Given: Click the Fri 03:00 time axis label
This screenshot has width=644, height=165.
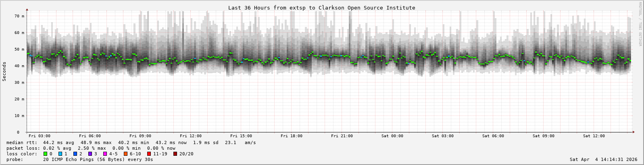Looking at the screenshot, I should pyautogui.click(x=40, y=136).
